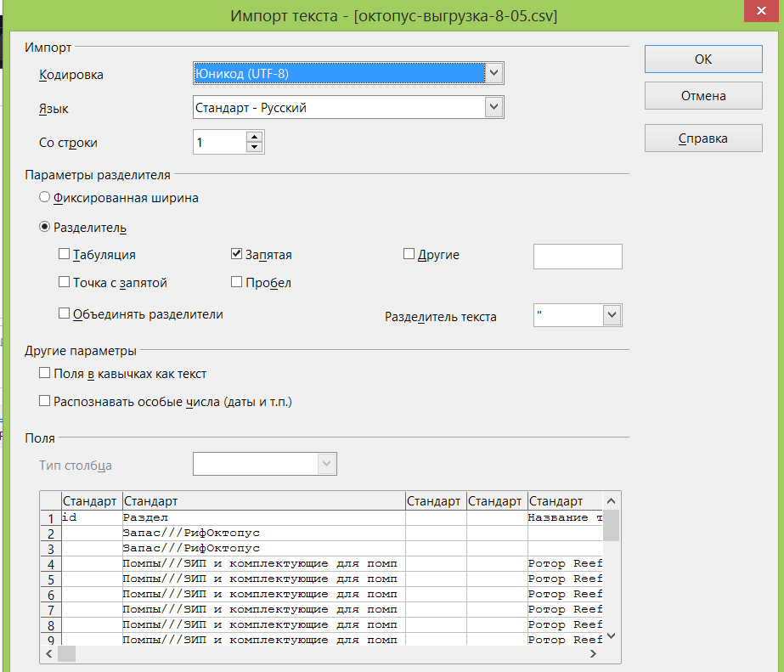Enable the Пробел checkbox

click(236, 282)
